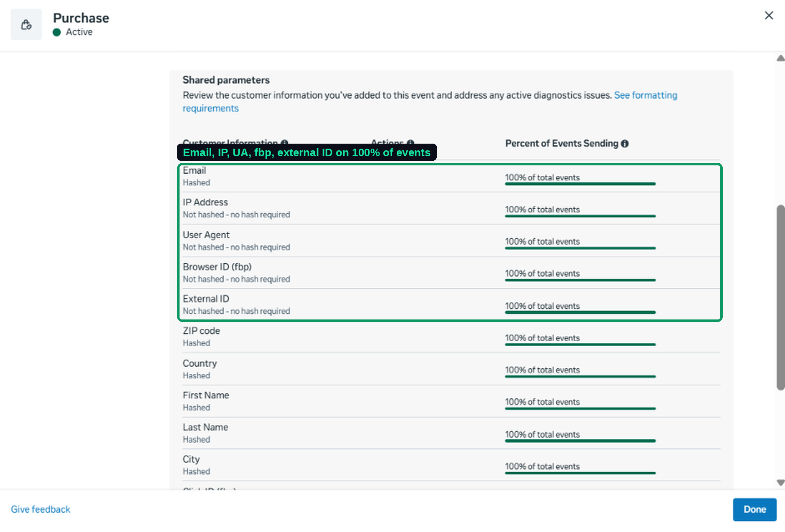
Task: Select the Browser ID (fbp) row label
Action: coord(217,267)
